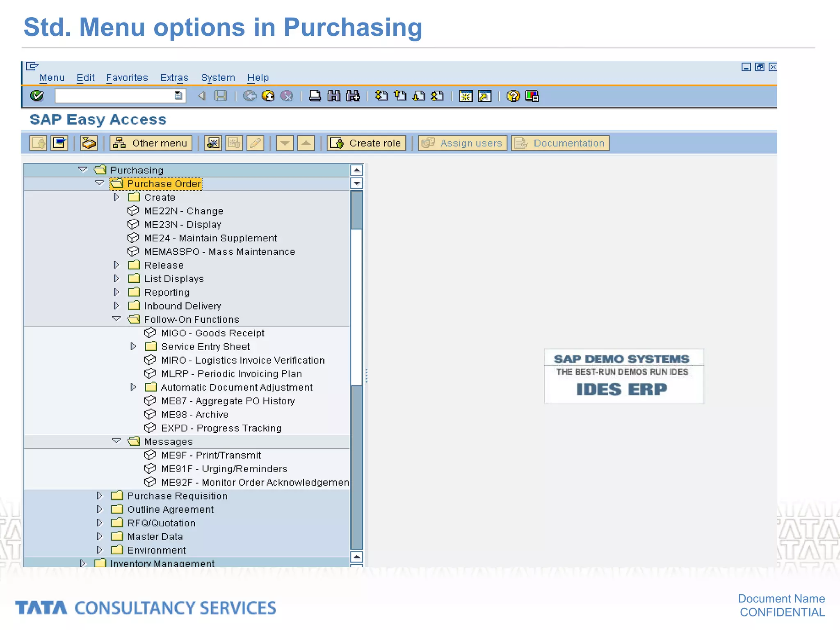Click the Move Favorites Up arrow icon
This screenshot has width=840, height=630.
306,143
